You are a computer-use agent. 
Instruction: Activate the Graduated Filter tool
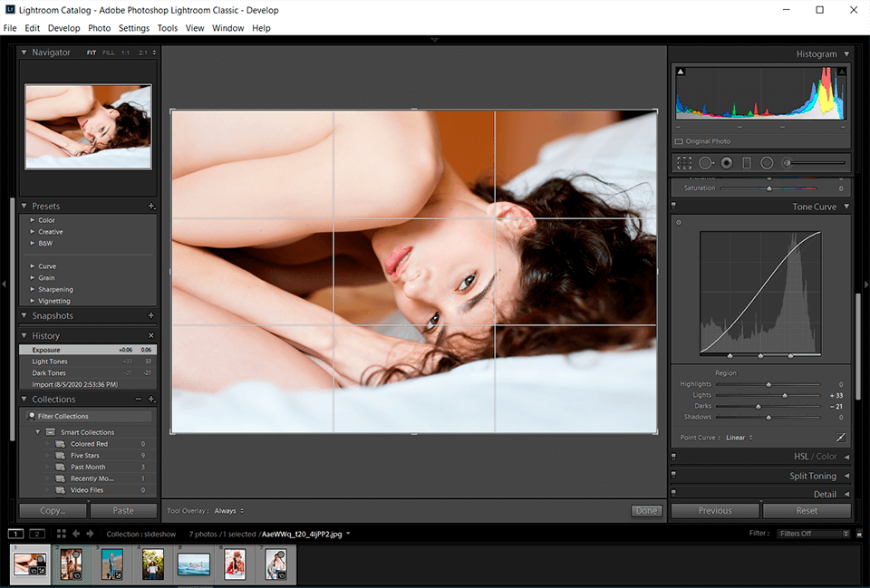(x=747, y=163)
